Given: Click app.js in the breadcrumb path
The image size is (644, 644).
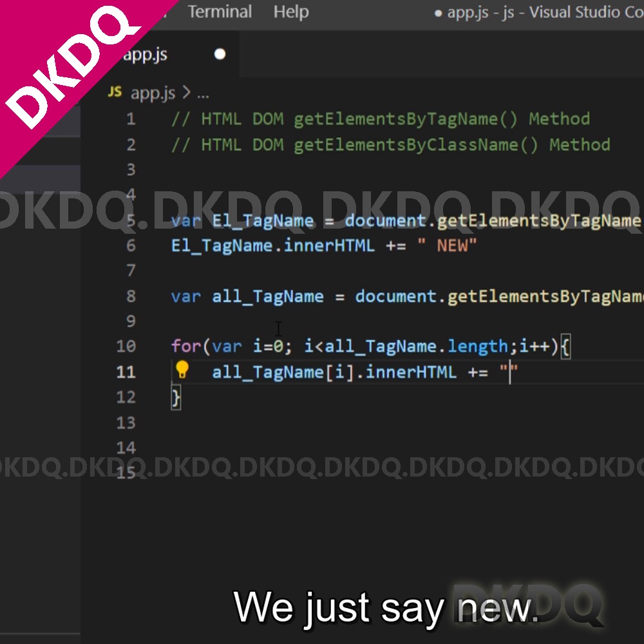Looking at the screenshot, I should click(x=153, y=93).
